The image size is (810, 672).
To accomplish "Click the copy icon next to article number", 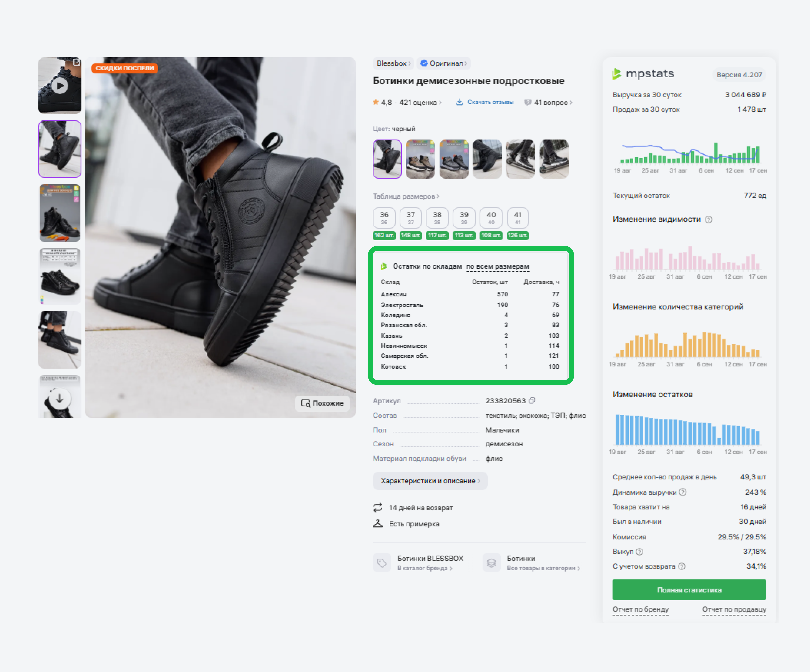I will coord(532,401).
